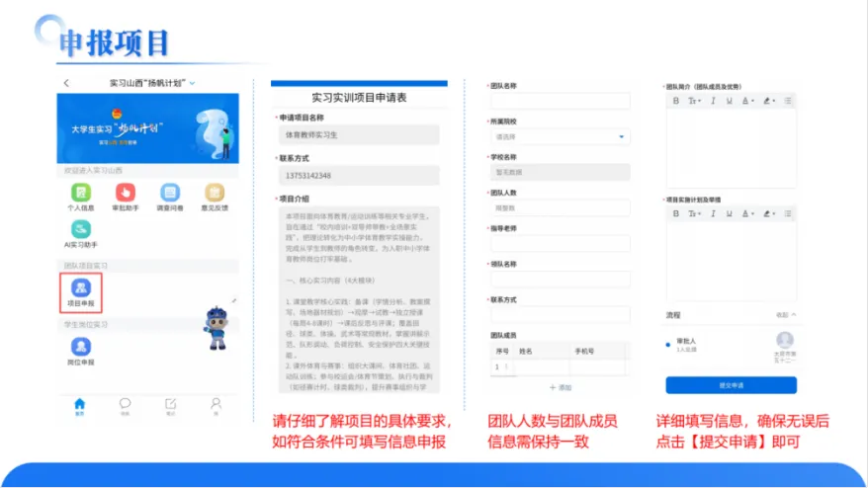This screenshot has height=488, width=868.
Task: Switch to the home tab in bottom navigation
Action: pos(80,407)
